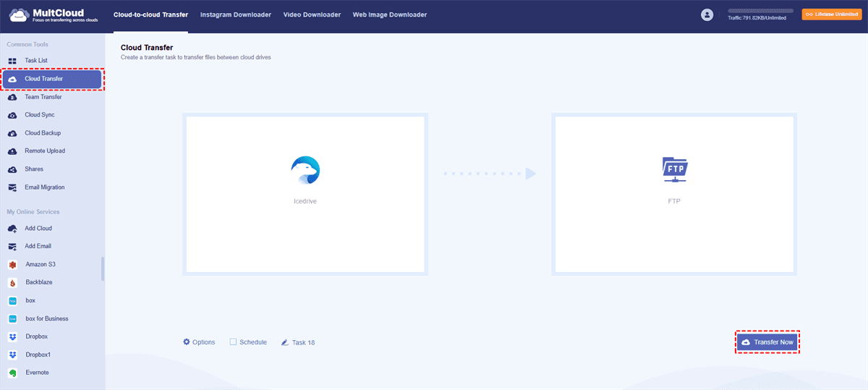Click Add Cloud link

(x=38, y=229)
